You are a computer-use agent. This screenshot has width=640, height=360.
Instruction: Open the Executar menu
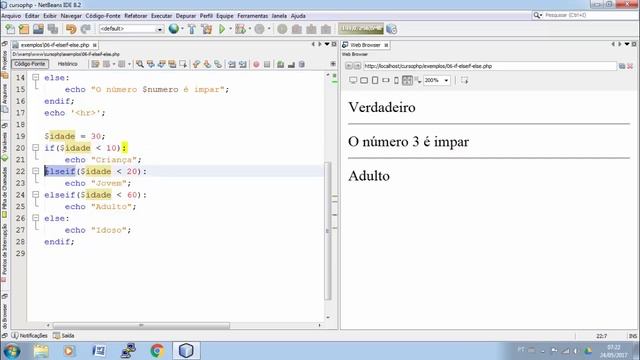pyautogui.click(x=161, y=16)
